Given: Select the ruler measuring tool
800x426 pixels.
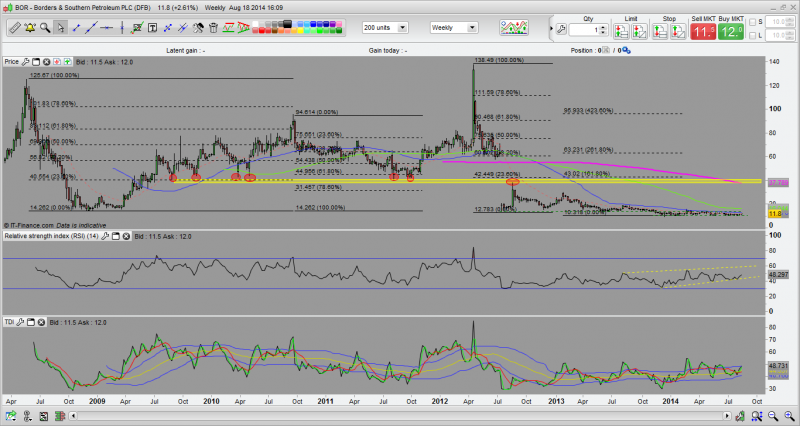Looking at the screenshot, I should pyautogui.click(x=14, y=28).
